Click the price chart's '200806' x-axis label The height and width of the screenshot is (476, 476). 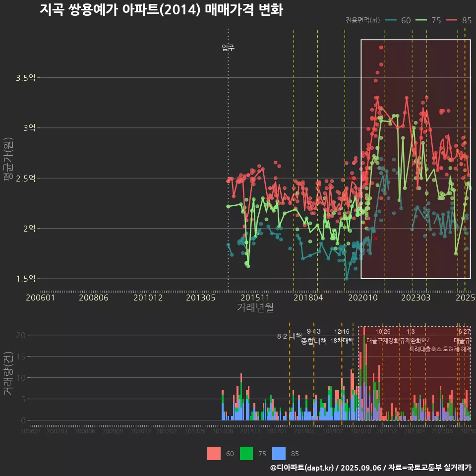(94, 297)
